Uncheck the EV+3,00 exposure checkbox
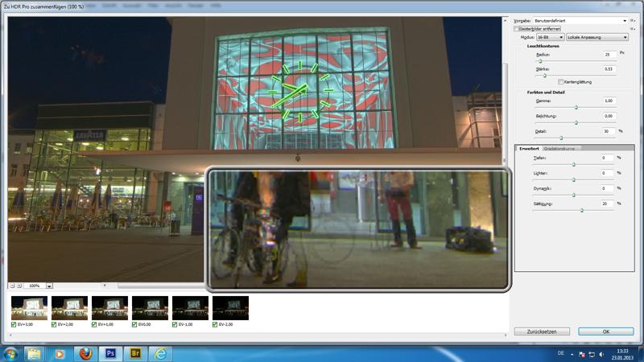This screenshot has width=644, height=362. tap(14, 324)
